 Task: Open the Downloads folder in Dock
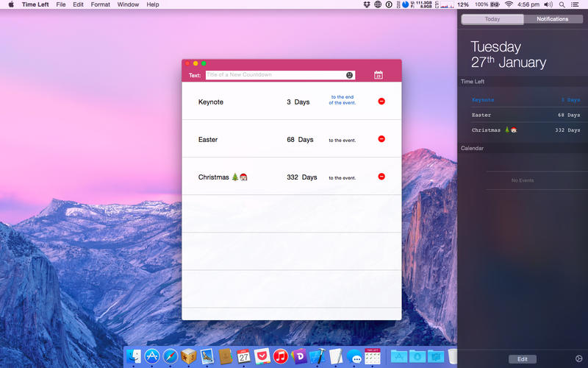point(417,356)
